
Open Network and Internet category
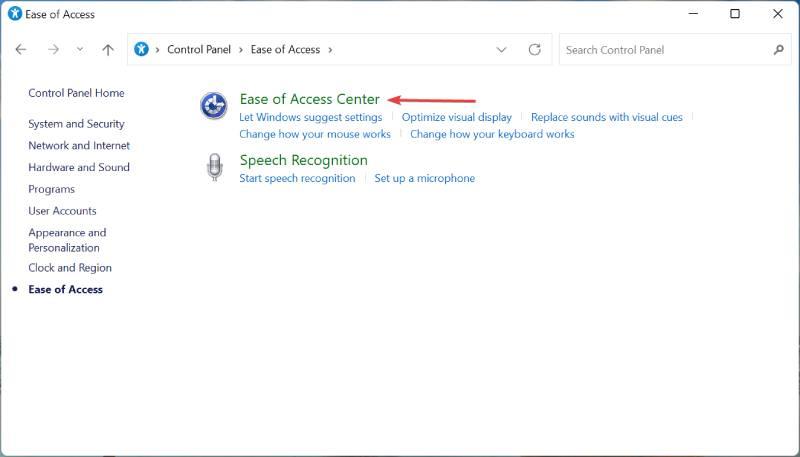(x=79, y=145)
